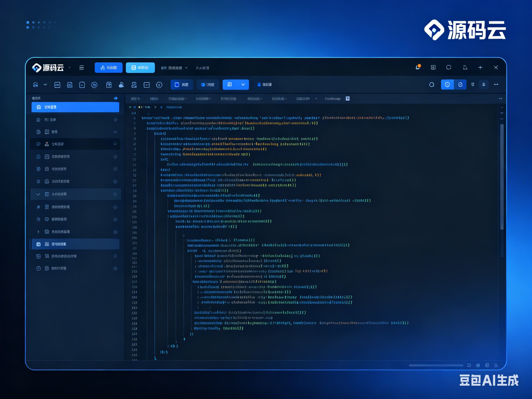The height and width of the screenshot is (399, 532).
Task: Click the tablet-shaped icon before the smiley
Action: pos(82,85)
